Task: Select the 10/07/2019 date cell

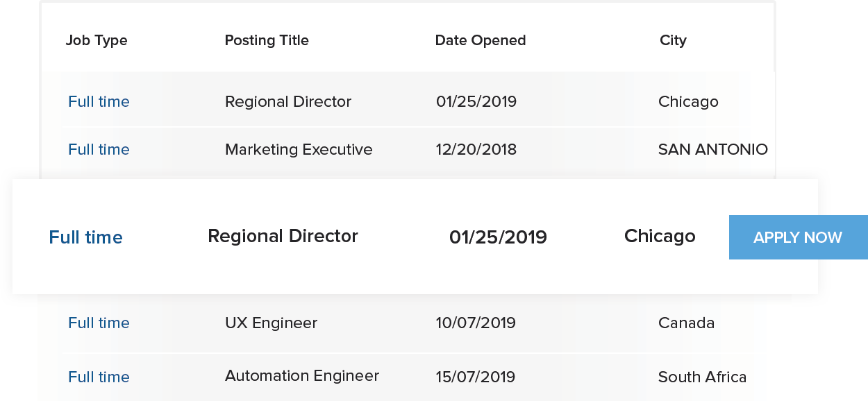Action: (476, 323)
